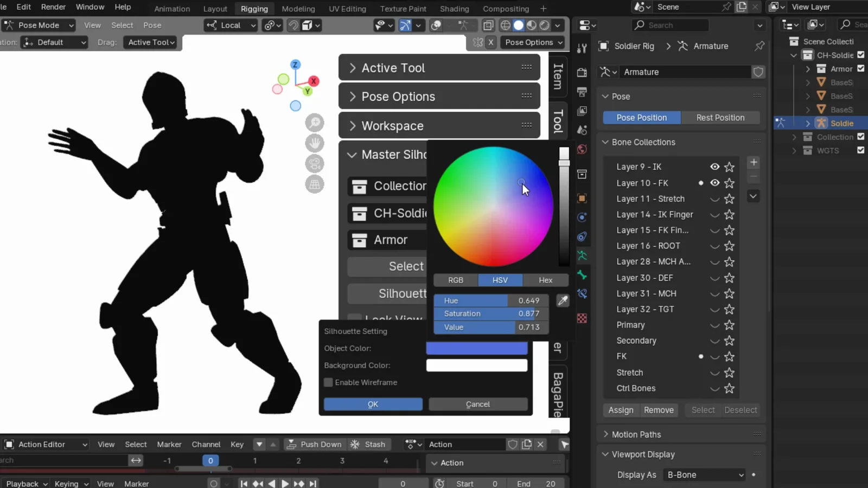Hide the Layer 10 - FK bone collection

pyautogui.click(x=714, y=183)
